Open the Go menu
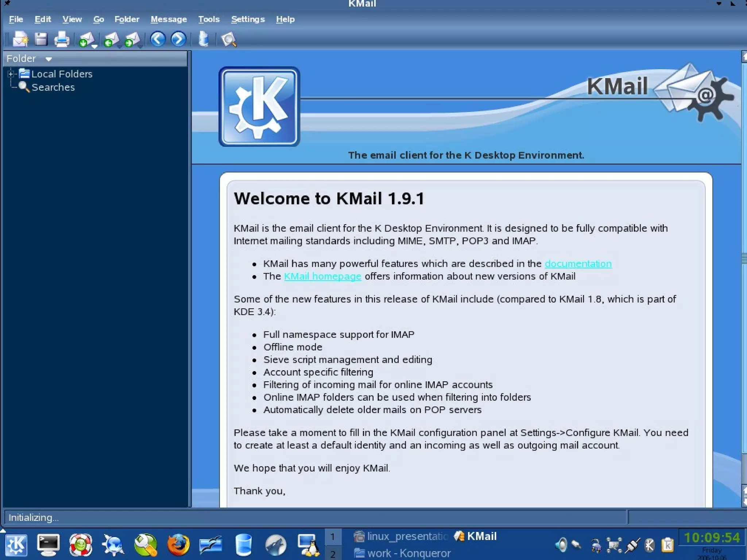This screenshot has height=560, width=747. coord(98,19)
